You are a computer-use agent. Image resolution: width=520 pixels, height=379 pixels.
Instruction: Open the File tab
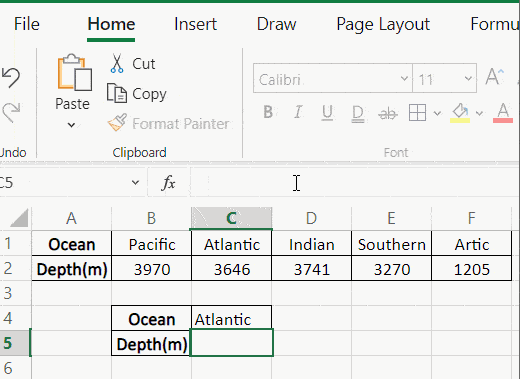click(x=27, y=24)
